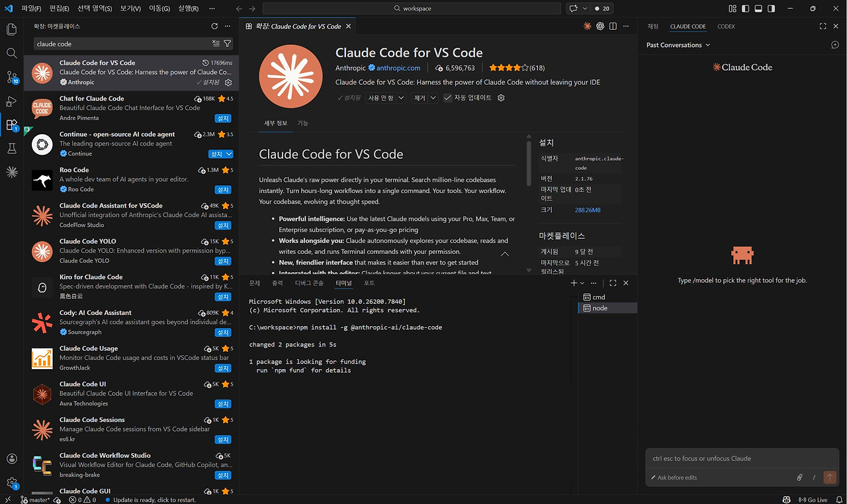Open gear settings for installed Claude Code extension in list
This screenshot has width=847, height=504.
tap(228, 83)
